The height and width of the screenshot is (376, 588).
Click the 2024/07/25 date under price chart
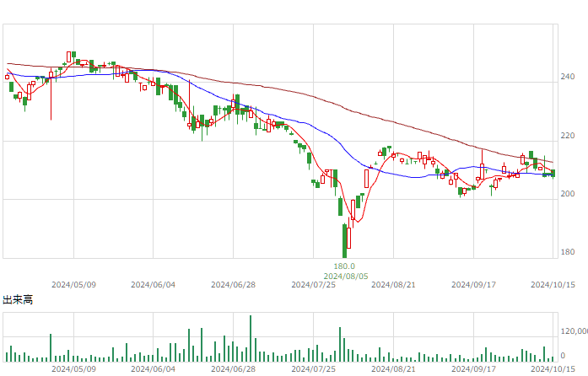[314, 285]
